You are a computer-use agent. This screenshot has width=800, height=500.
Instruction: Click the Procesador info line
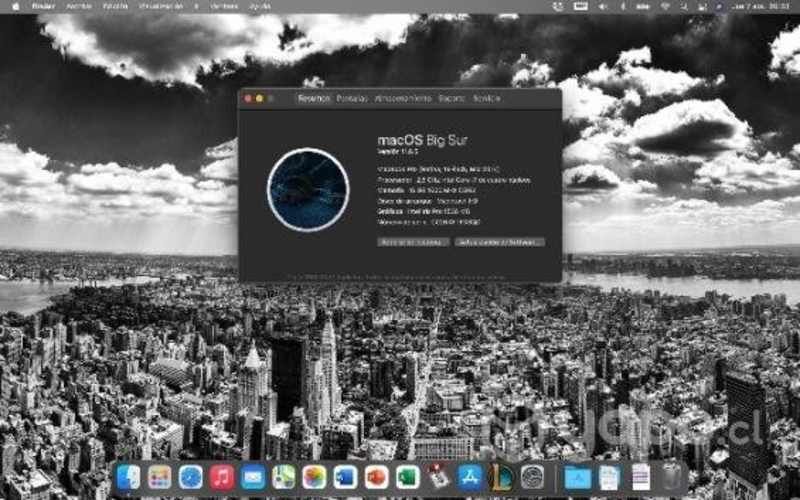(x=454, y=180)
